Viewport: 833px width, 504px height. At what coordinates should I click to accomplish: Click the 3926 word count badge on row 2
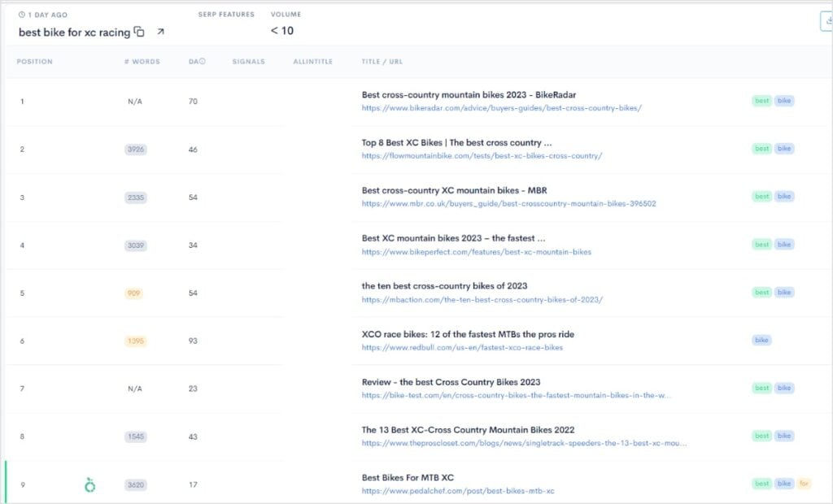coord(135,149)
